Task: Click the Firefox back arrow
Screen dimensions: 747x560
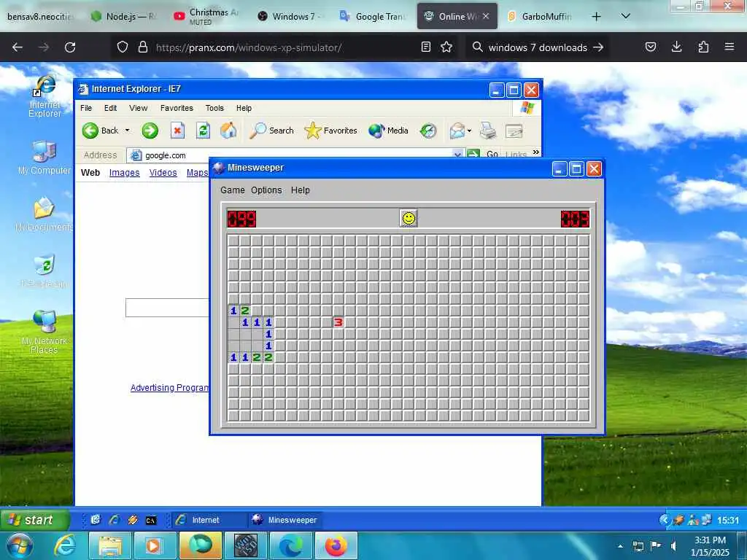Action: 18,47
